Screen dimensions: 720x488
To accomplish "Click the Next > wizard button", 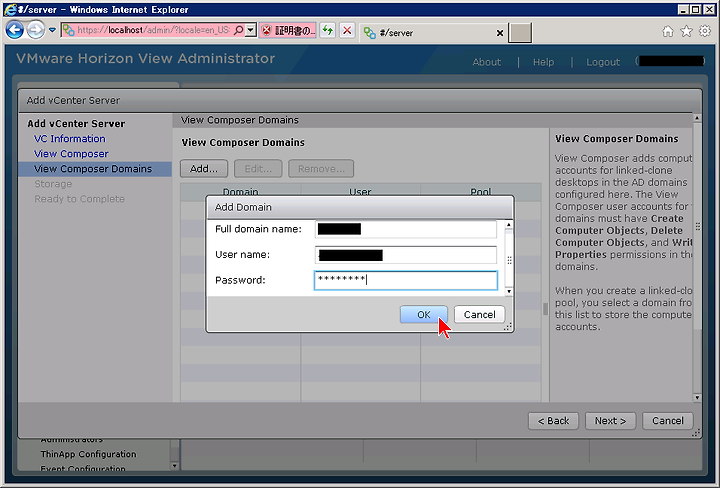I will click(x=610, y=421).
